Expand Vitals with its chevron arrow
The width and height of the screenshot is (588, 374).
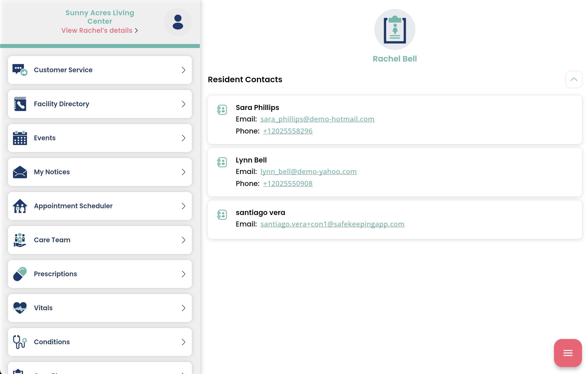pos(184,308)
